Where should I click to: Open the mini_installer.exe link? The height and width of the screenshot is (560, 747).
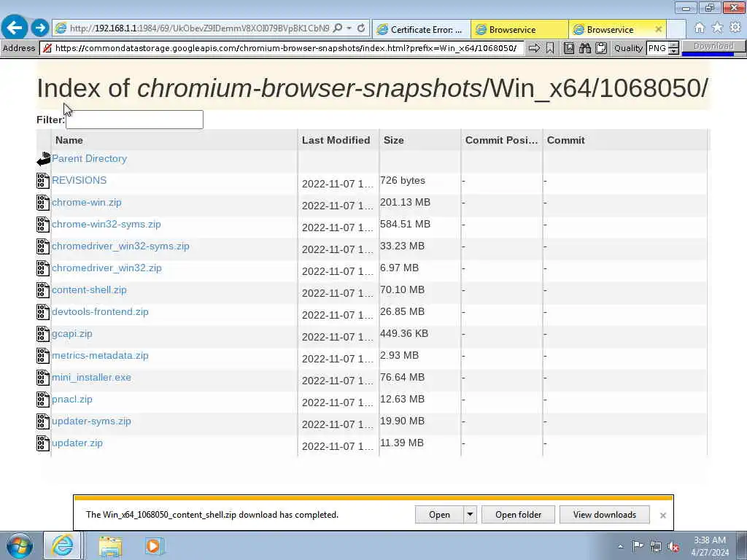point(91,378)
